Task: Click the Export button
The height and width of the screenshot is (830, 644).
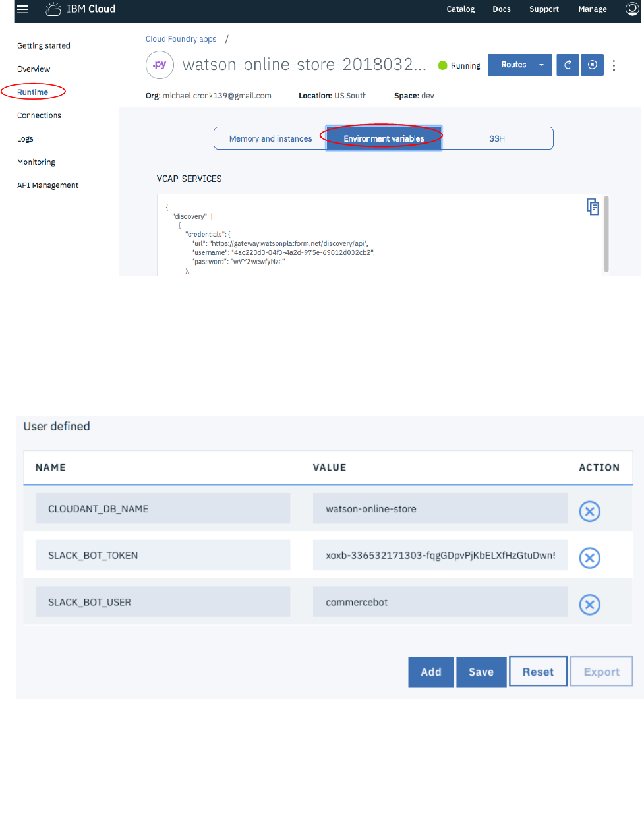Action: 601,672
